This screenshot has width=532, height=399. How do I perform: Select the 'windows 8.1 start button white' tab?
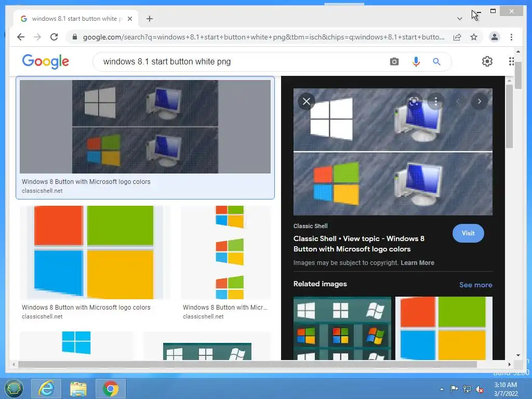(76, 19)
